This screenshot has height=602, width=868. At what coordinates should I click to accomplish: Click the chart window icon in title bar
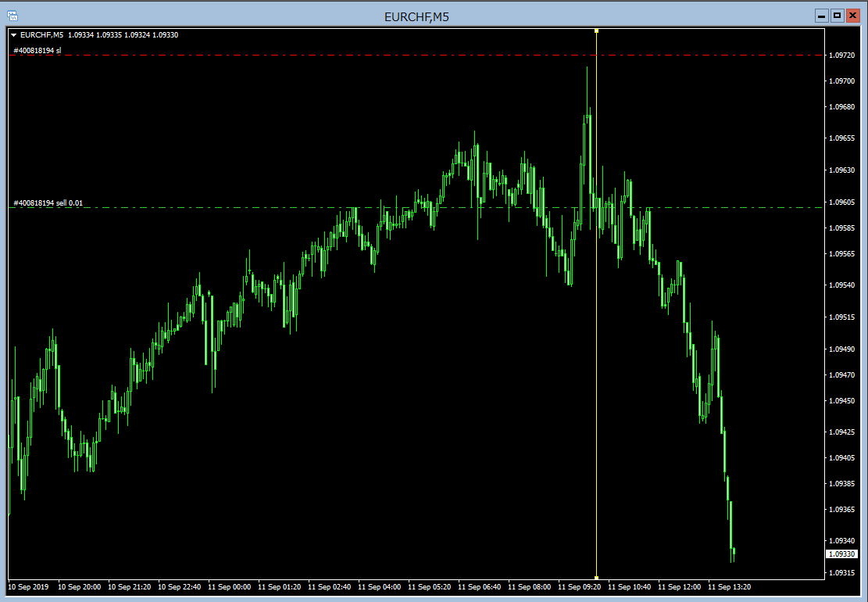12,16
